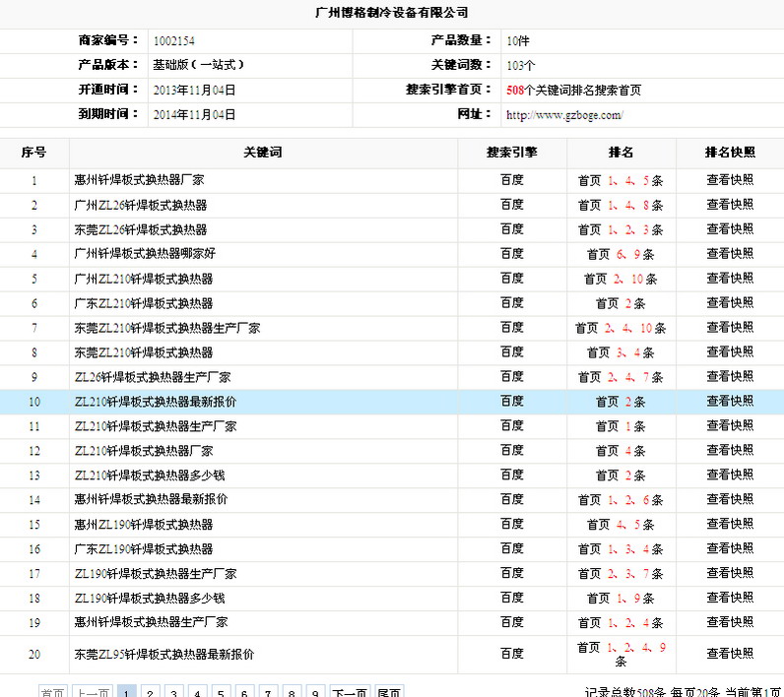784x697 pixels.
Task: Select keyword ZL26钎焊板式换热器生产厂家
Action: pyautogui.click(x=153, y=377)
